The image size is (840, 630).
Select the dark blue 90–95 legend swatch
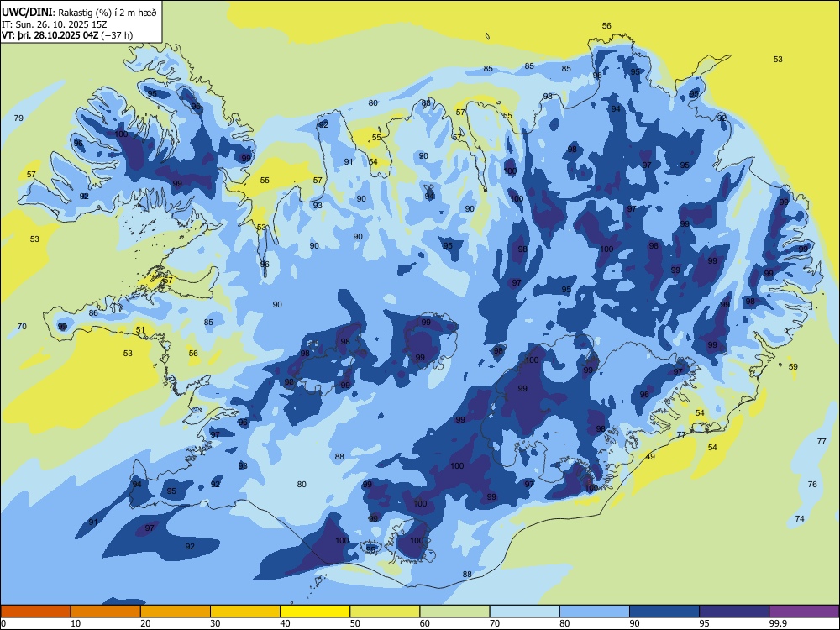pos(664,612)
